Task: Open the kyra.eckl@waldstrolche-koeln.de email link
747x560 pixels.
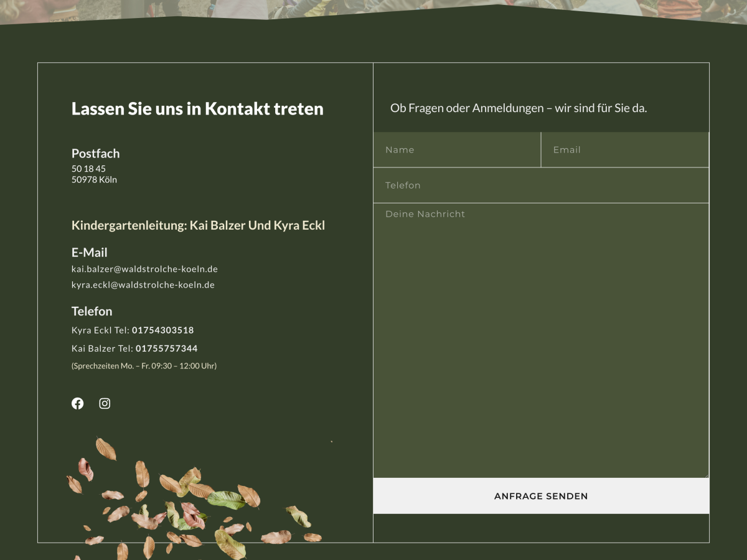Action: tap(143, 285)
